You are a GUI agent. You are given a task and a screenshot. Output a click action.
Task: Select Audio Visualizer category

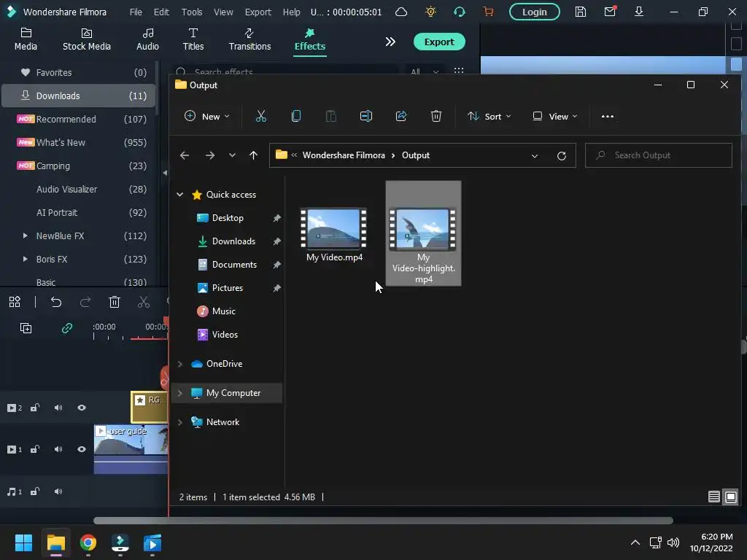[x=79, y=189]
